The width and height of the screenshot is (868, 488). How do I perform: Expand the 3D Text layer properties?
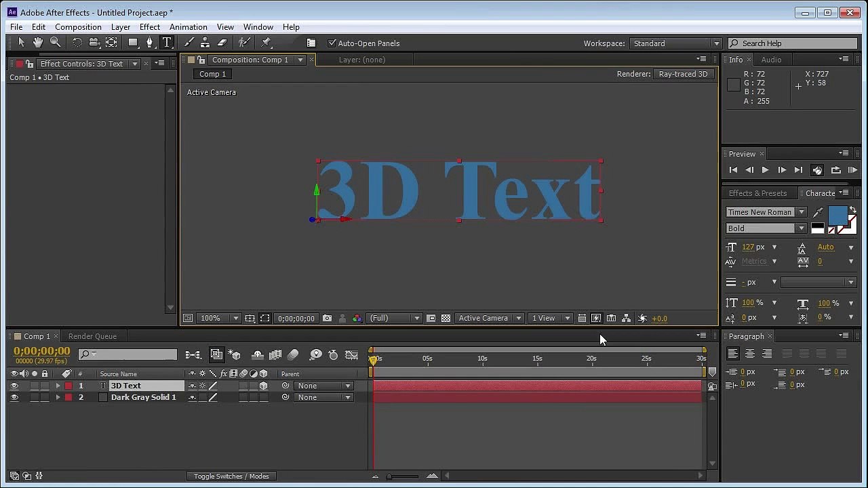point(58,386)
